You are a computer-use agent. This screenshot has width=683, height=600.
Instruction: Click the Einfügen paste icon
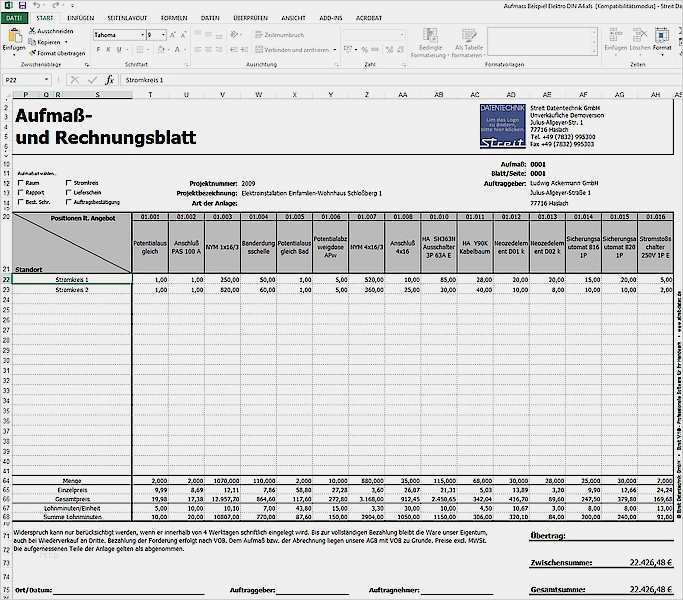tap(13, 37)
